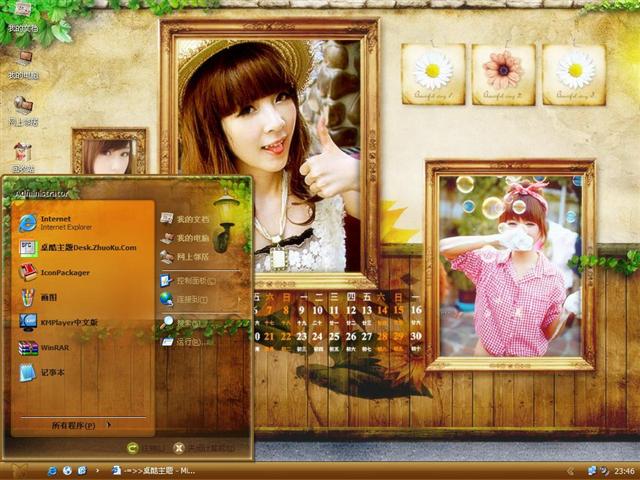
Task: Open 画图 (Paint) in the Start menu
Action: 52,297
